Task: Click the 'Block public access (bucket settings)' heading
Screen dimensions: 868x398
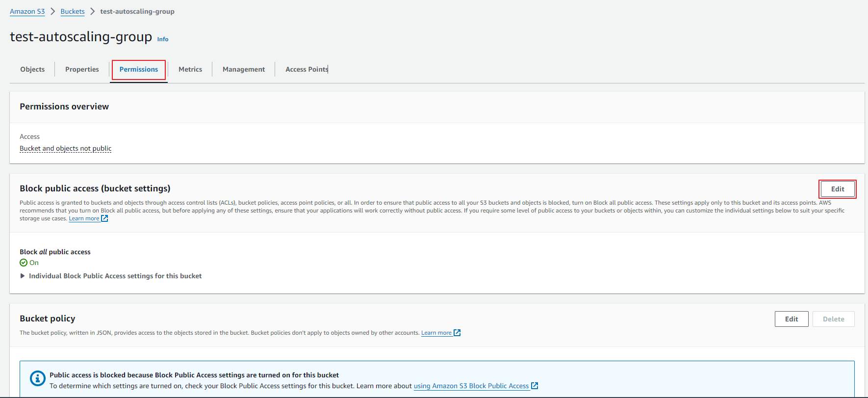Action: click(95, 188)
